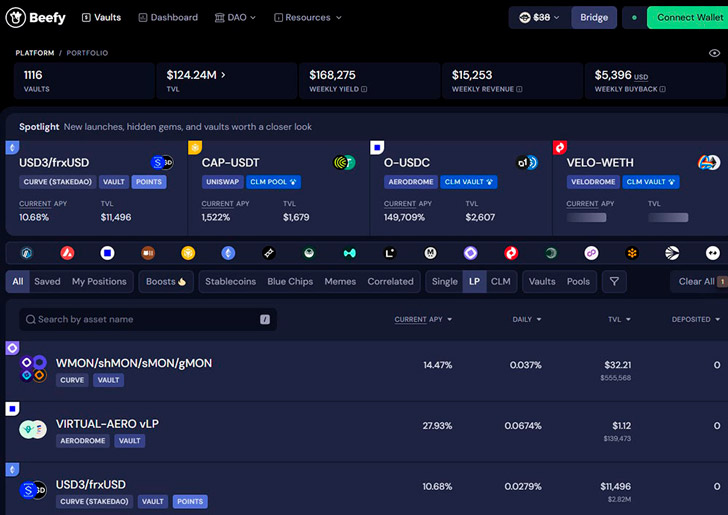Image resolution: width=728 pixels, height=515 pixels.
Task: Open the CAP-USDT spotlight vault
Action: (279, 189)
